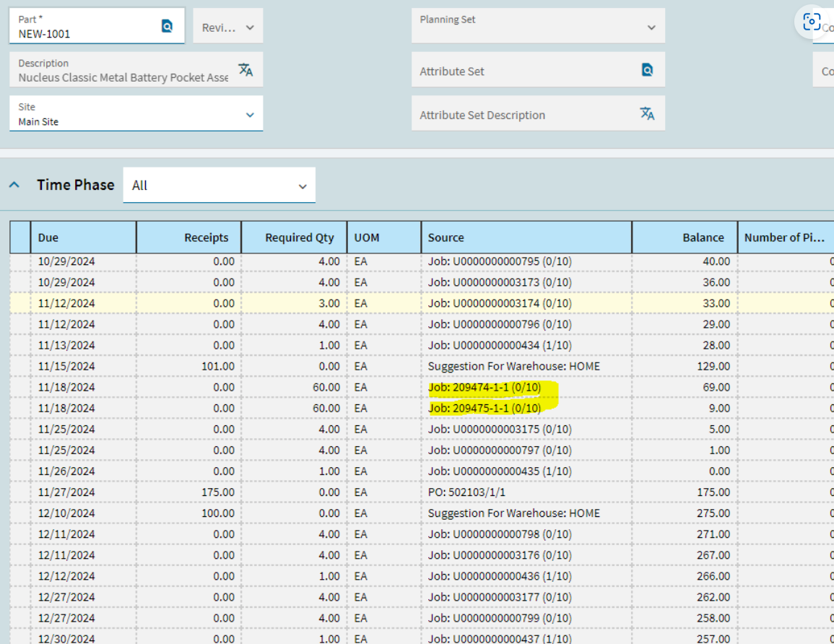This screenshot has width=834, height=644.
Task: Click receipts value 100.00
Action: (x=217, y=513)
